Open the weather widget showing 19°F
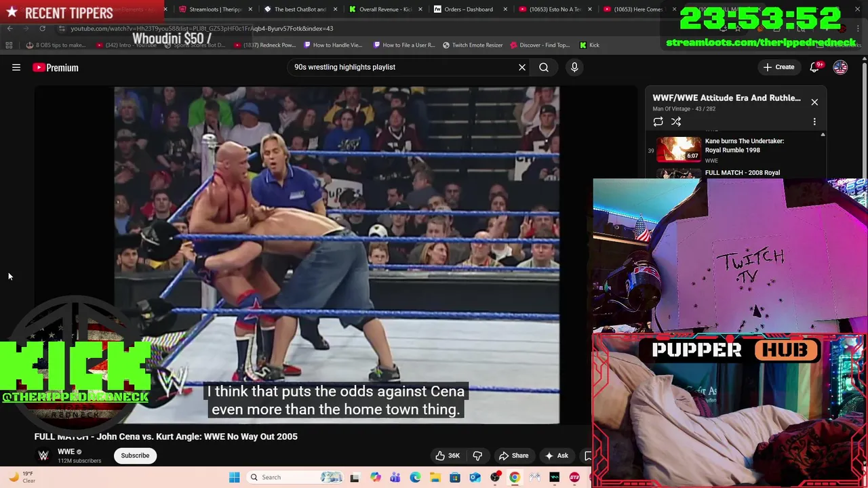Viewport: 868px width, 488px height. point(22,477)
